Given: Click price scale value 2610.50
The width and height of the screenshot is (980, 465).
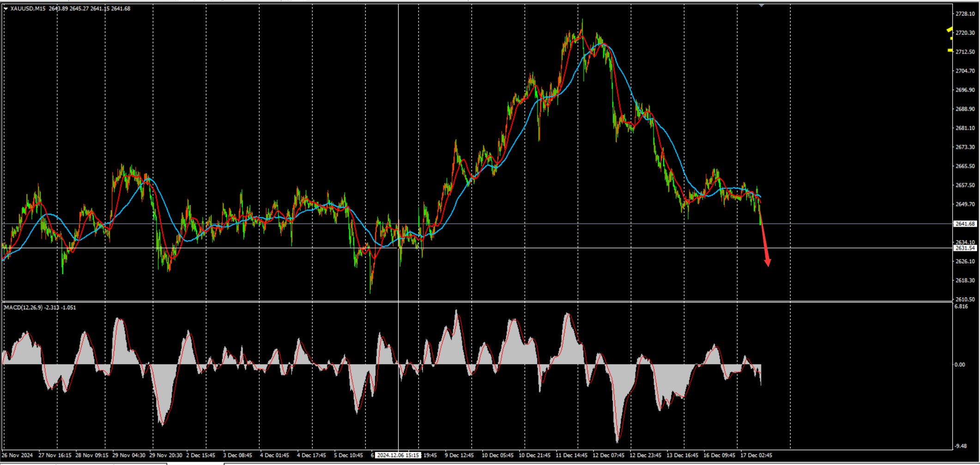Looking at the screenshot, I should click(965, 300).
